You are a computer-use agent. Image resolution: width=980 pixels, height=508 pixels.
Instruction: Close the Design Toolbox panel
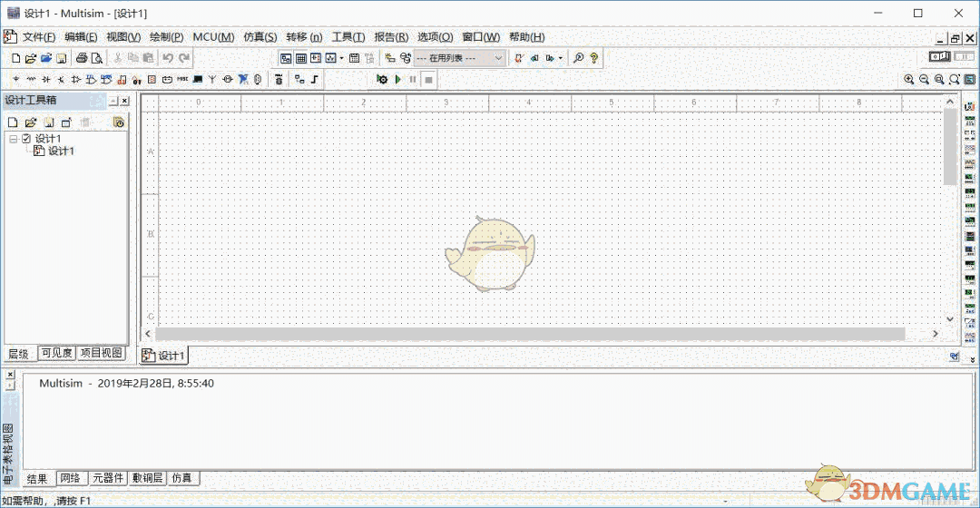click(x=125, y=101)
